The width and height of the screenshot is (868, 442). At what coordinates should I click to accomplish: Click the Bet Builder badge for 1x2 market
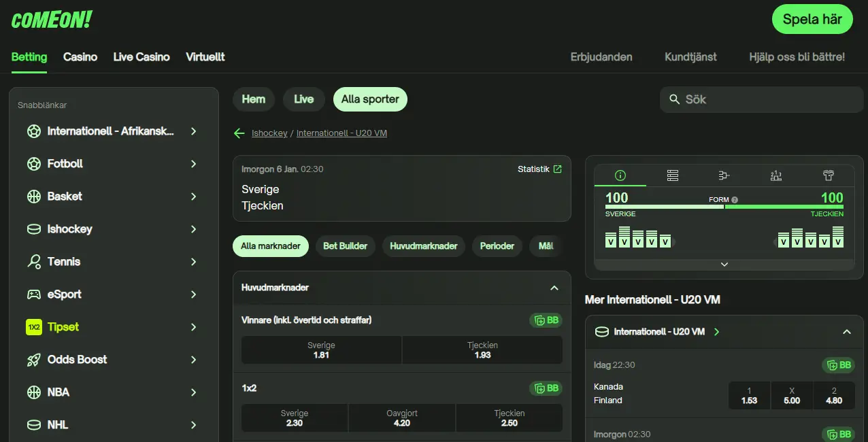point(546,388)
